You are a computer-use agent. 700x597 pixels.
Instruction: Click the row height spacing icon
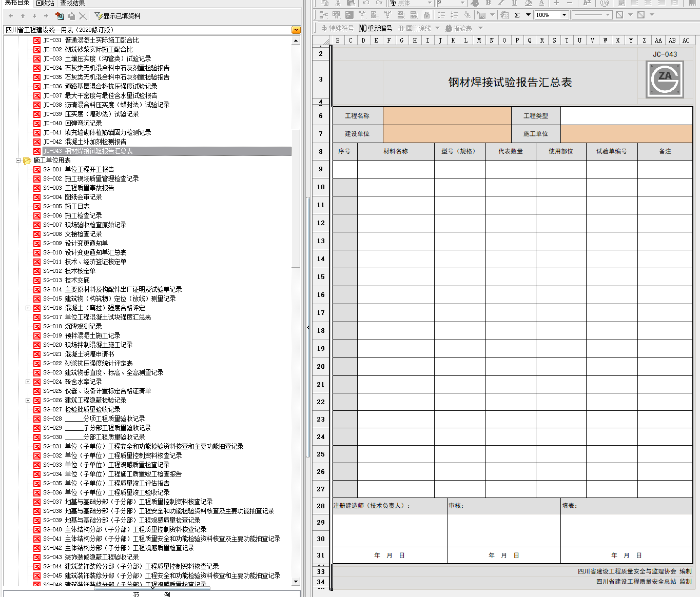(x=441, y=15)
